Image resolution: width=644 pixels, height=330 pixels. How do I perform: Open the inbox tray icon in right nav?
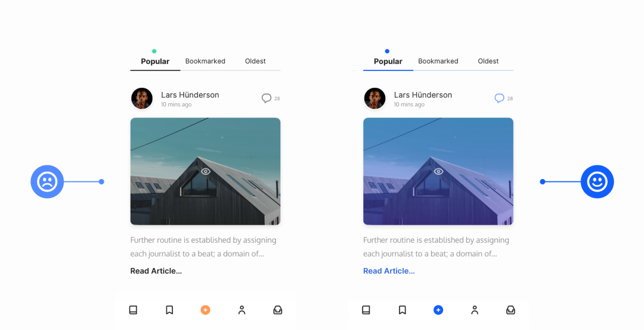(510, 310)
